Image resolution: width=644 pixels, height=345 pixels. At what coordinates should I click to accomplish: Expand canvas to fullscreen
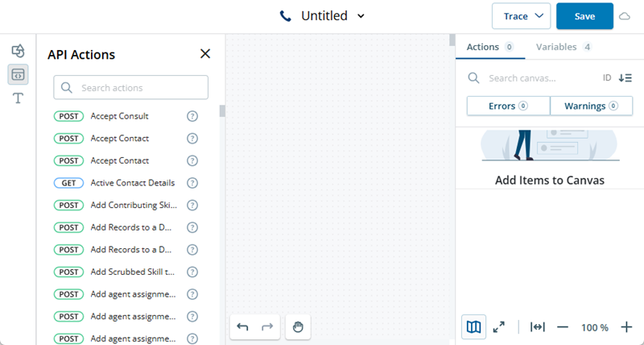[499, 326]
